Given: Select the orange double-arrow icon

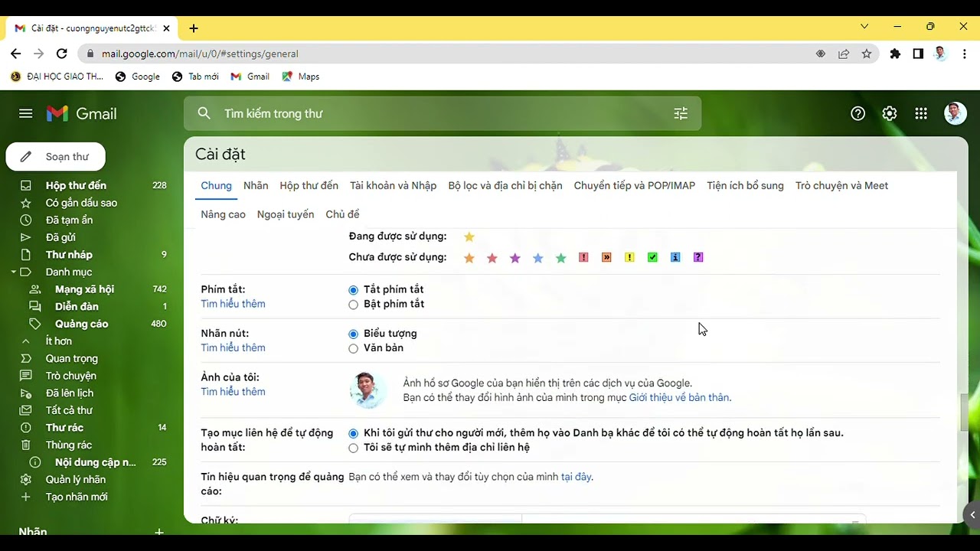Looking at the screenshot, I should [x=606, y=257].
